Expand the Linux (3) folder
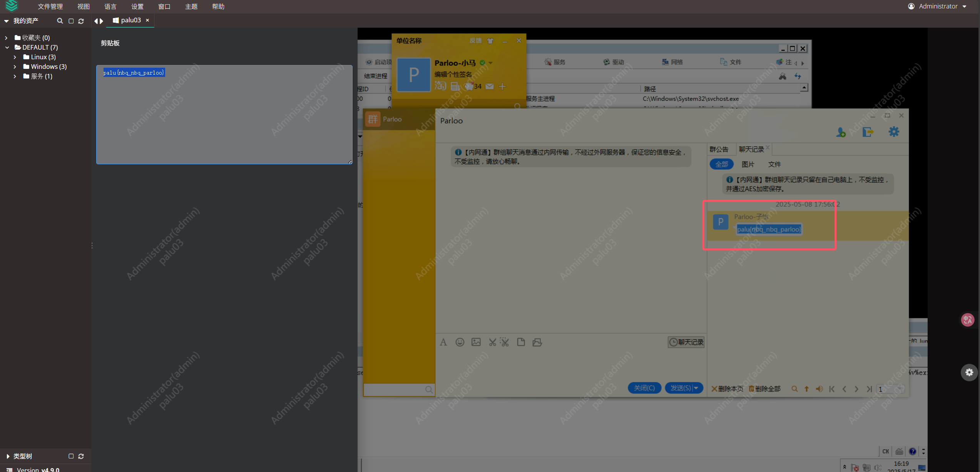 15,57
